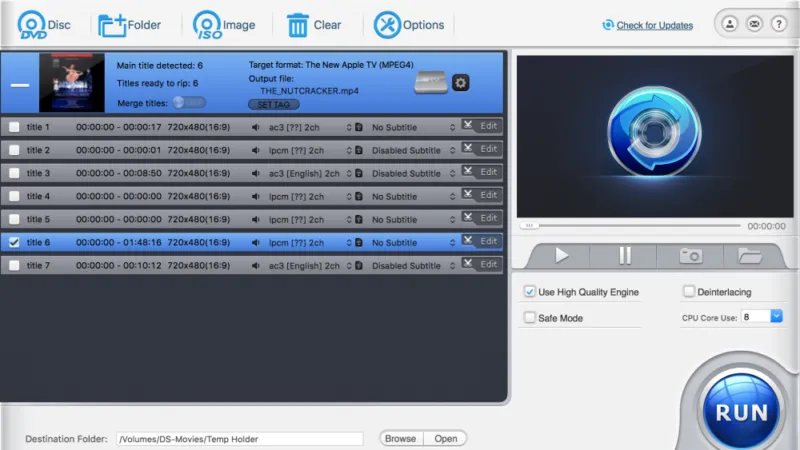Open output settings gear icon

[x=460, y=83]
